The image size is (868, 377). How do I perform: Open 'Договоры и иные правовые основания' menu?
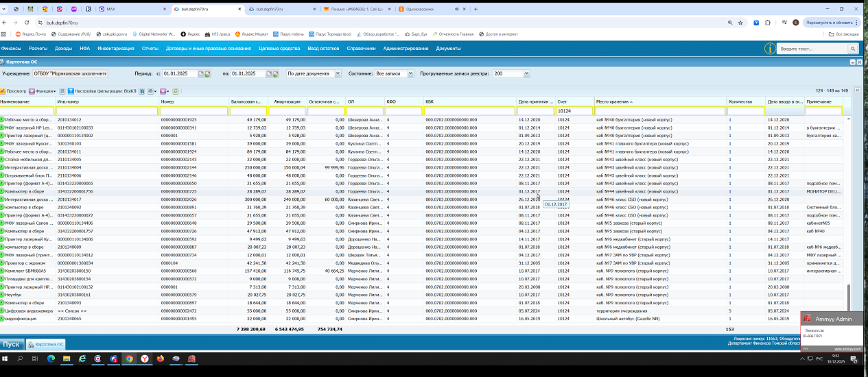coord(209,49)
